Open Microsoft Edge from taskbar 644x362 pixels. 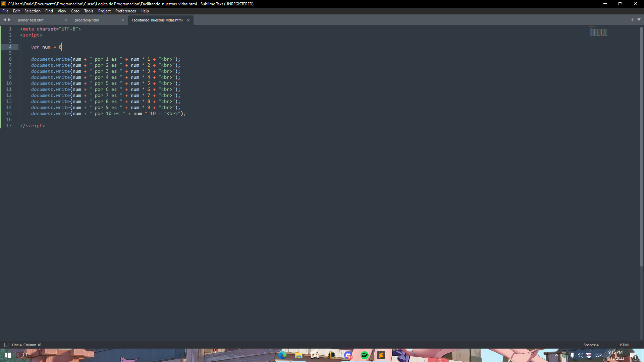(x=282, y=355)
